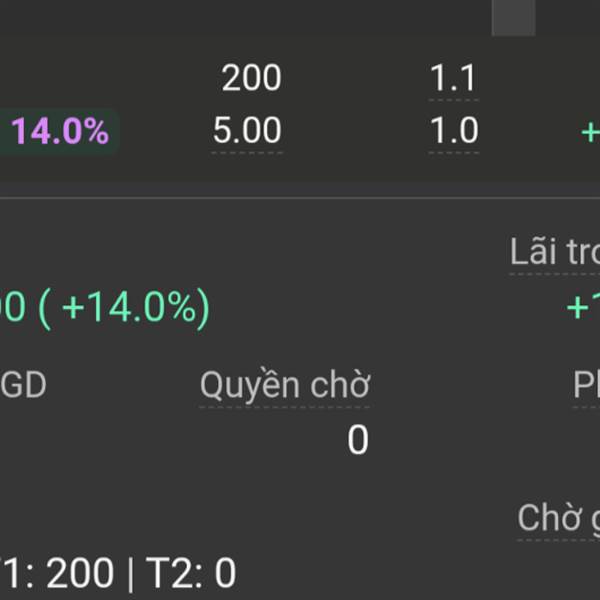Tap the T2: 0 text
Image resolution: width=600 pixels, height=600 pixels.
click(x=191, y=573)
